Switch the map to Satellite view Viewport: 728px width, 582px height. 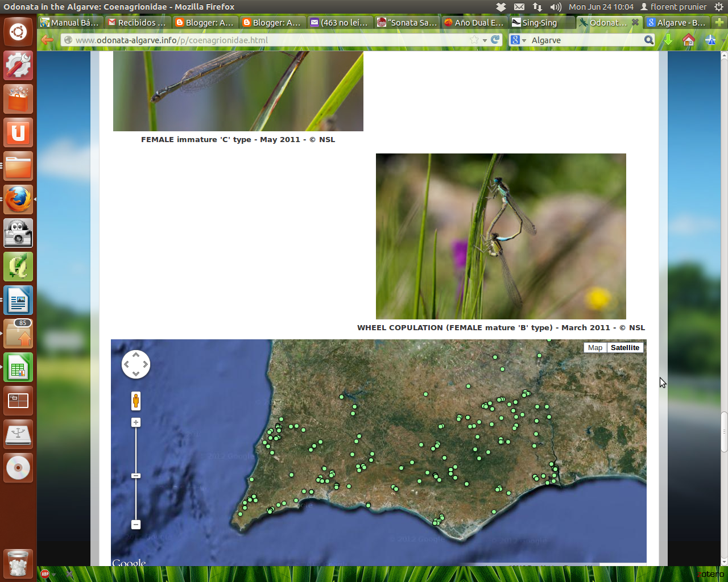pyautogui.click(x=624, y=348)
